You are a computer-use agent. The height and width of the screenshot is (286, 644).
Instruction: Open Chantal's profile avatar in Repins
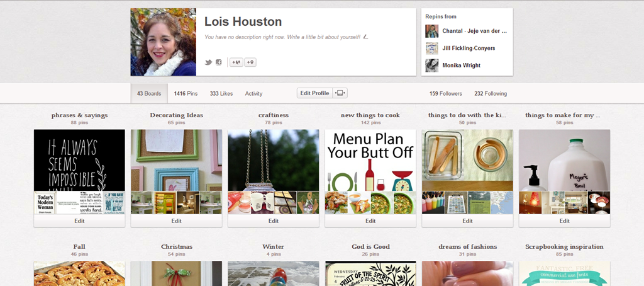(x=432, y=31)
